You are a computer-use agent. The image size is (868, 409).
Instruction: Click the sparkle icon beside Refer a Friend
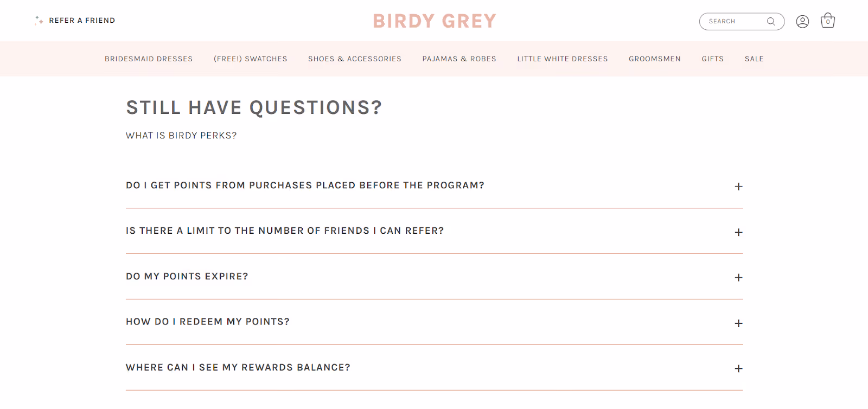tap(38, 20)
